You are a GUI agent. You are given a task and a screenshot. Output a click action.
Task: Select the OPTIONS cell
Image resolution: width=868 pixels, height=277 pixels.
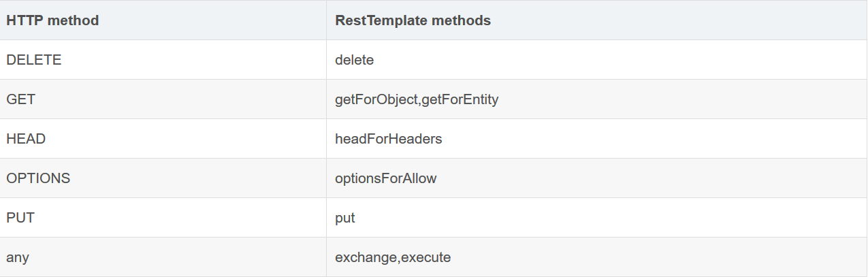163,178
